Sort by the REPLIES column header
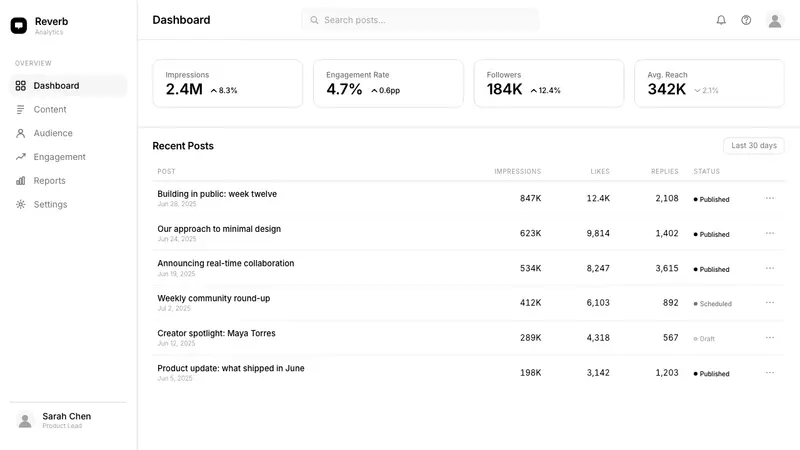800x450 pixels. pos(664,171)
